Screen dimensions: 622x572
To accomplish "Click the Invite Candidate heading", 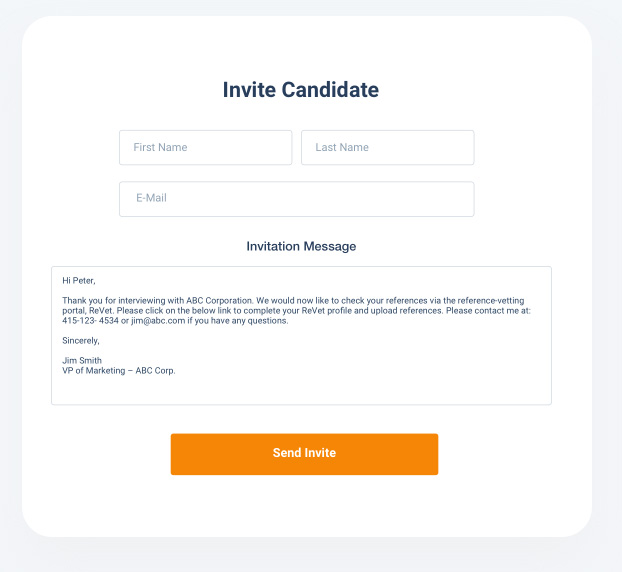I will (301, 90).
